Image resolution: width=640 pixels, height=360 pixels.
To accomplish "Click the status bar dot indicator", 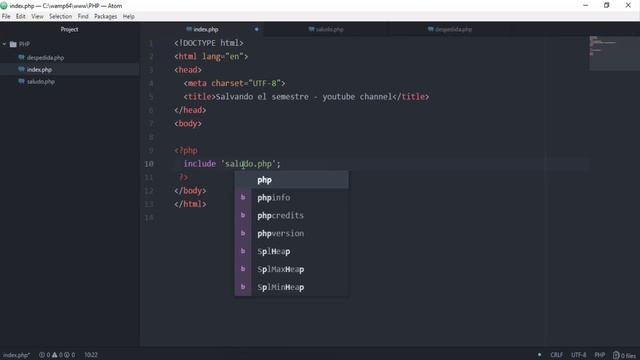I will point(539,355).
